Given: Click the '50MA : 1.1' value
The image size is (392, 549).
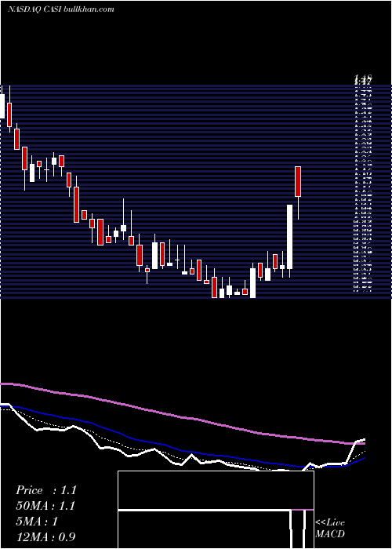Looking at the screenshot, I should coord(45,506).
